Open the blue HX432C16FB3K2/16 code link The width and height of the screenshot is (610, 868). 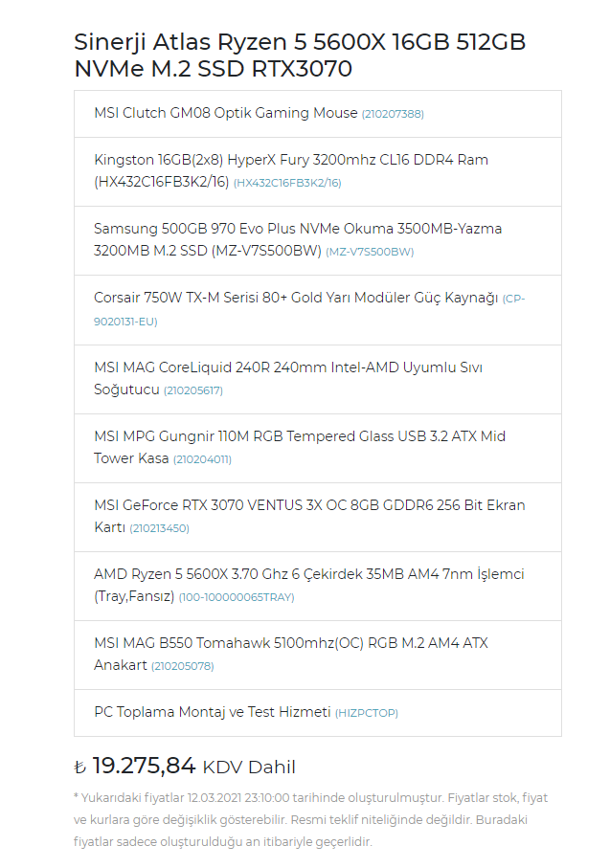287,183
